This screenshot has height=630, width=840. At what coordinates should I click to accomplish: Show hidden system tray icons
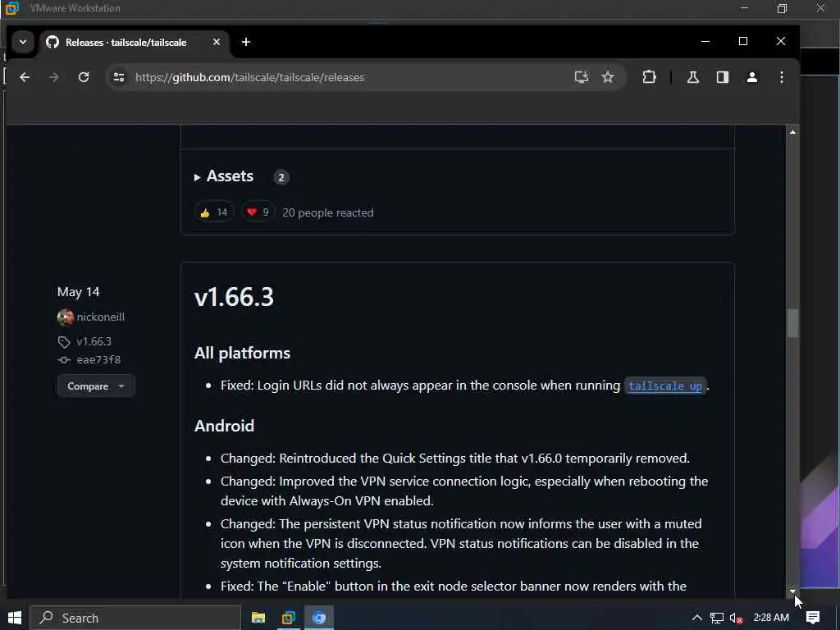coord(696,618)
